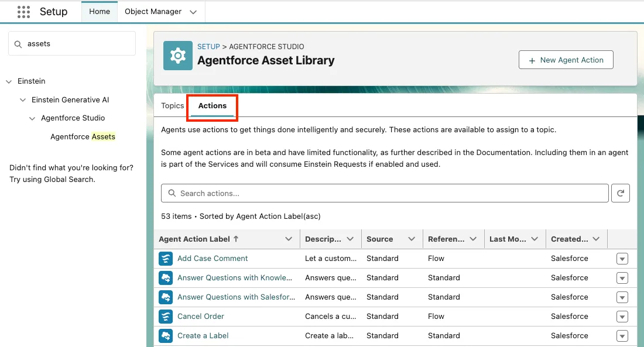Select the Home tab
Image resolution: width=644 pixels, height=347 pixels.
[100, 12]
